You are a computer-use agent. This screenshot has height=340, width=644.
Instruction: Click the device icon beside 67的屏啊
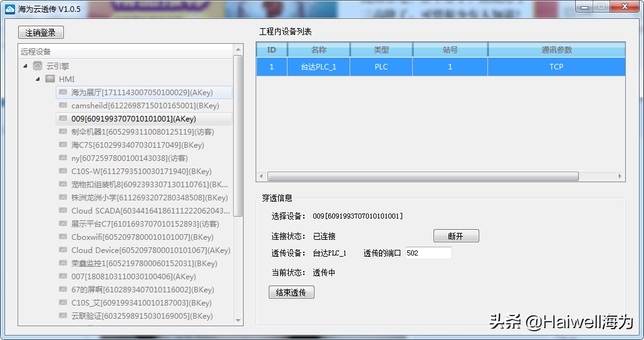click(63, 289)
